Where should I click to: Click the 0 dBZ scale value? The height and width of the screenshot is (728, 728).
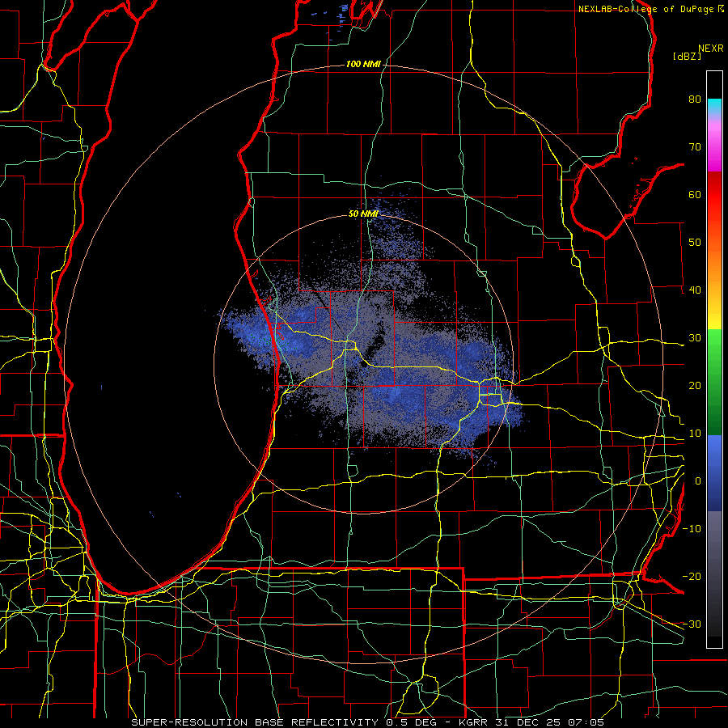tap(698, 481)
